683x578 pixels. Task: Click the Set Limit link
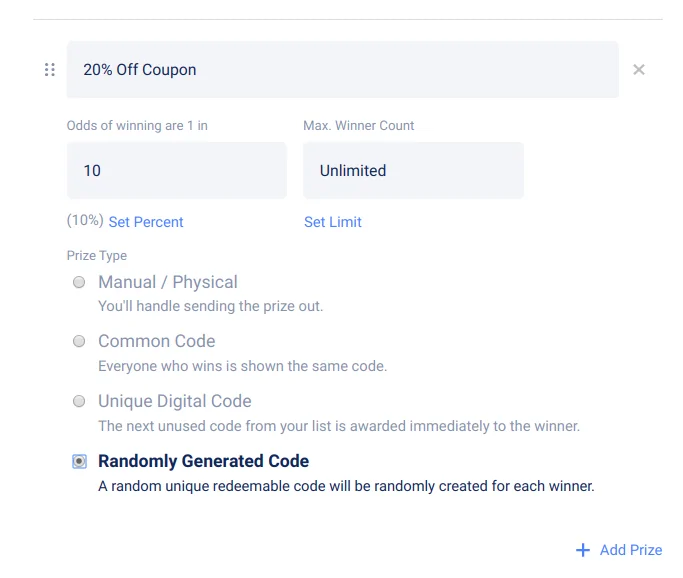(x=333, y=222)
